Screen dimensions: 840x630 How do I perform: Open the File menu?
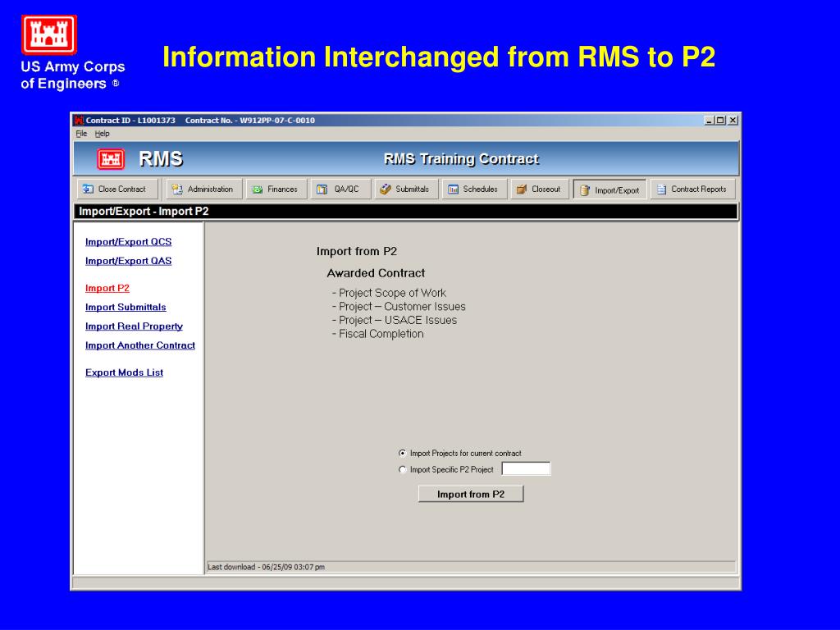pos(81,134)
